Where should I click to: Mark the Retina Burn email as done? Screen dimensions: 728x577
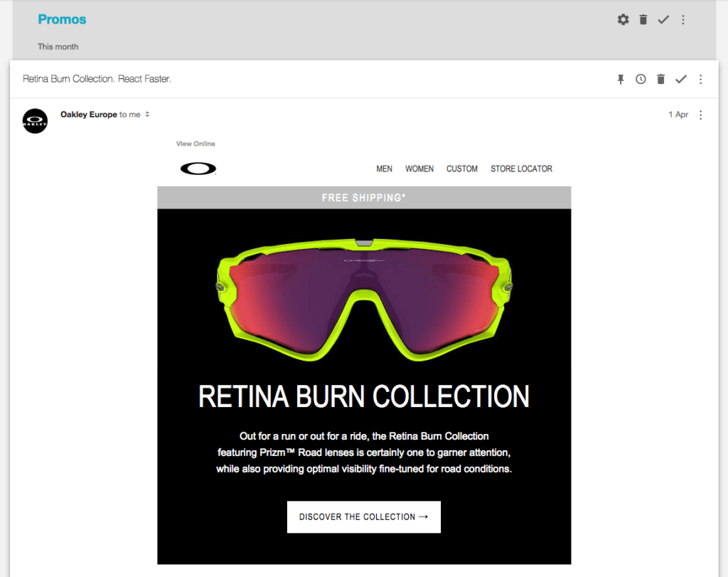point(681,79)
